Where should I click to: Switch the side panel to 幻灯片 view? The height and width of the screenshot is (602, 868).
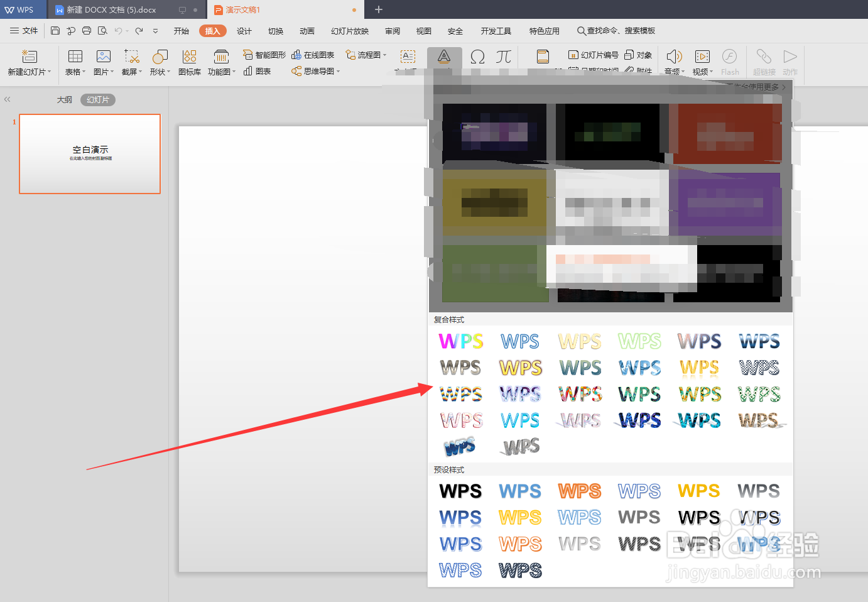[x=98, y=100]
